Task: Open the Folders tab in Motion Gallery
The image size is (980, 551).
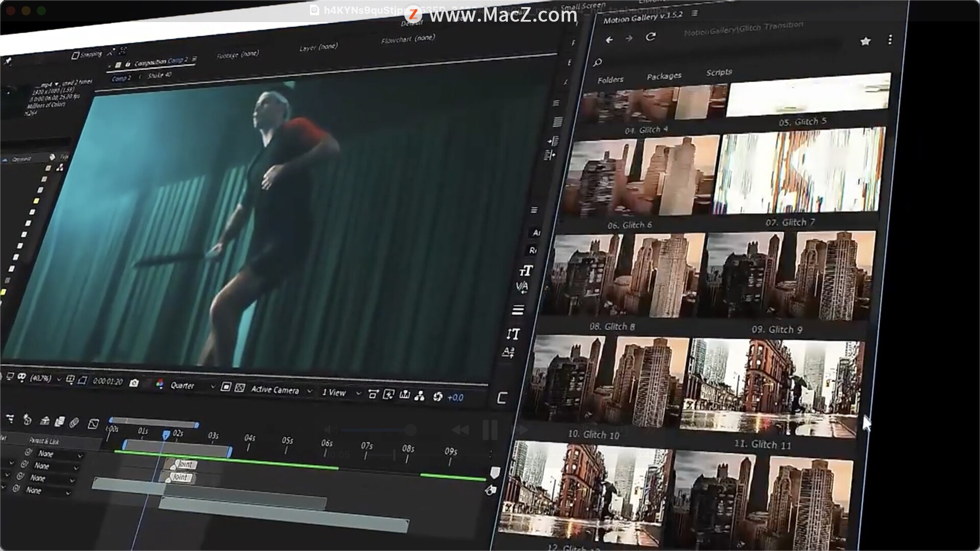Action: click(x=610, y=80)
